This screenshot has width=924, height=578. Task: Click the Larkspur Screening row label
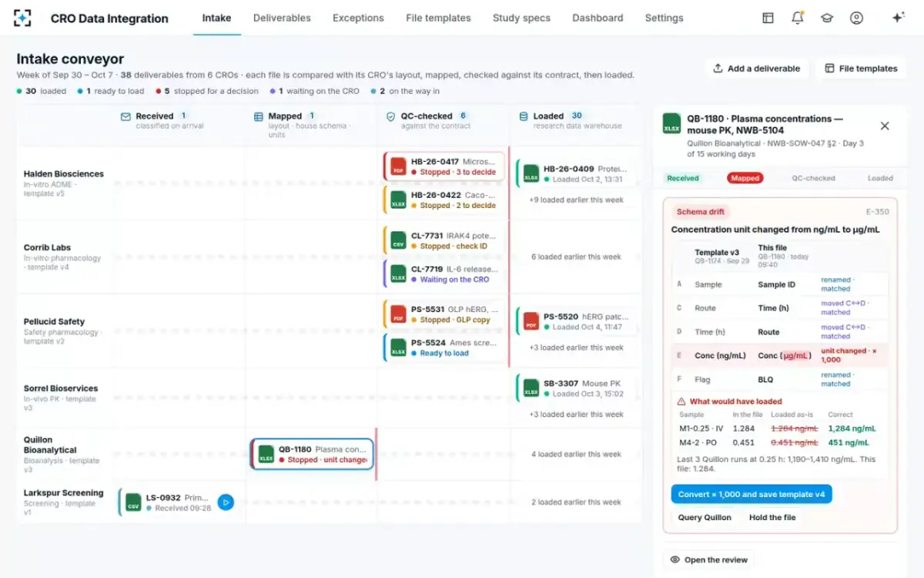[63, 493]
